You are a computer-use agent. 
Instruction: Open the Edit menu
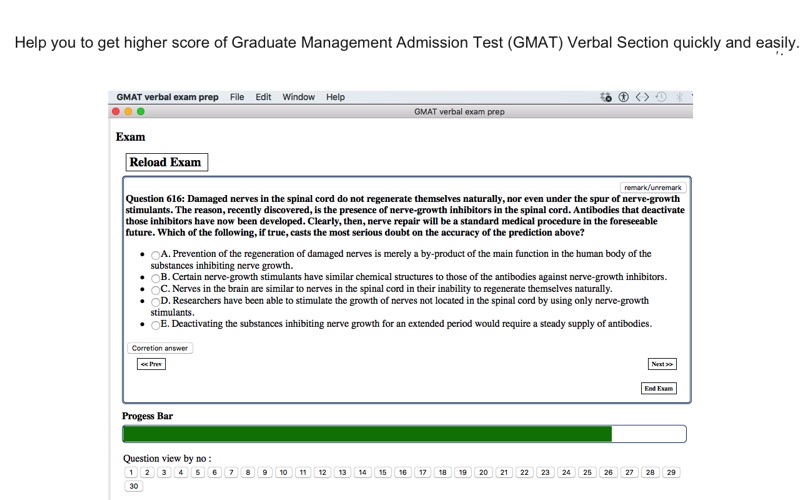click(263, 97)
